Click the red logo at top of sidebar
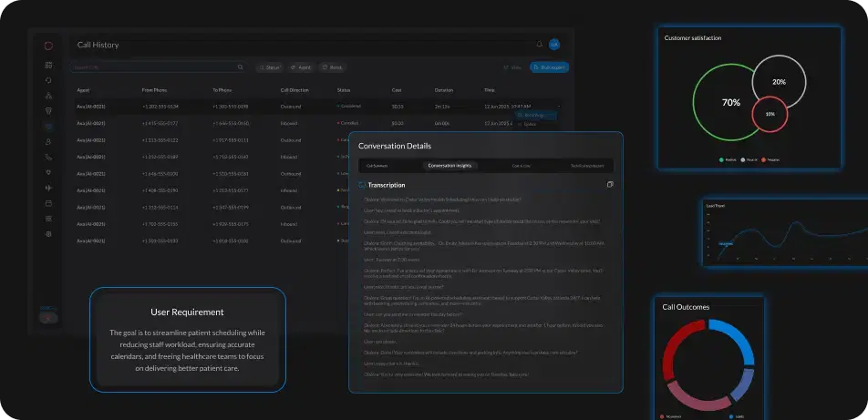 click(x=48, y=46)
